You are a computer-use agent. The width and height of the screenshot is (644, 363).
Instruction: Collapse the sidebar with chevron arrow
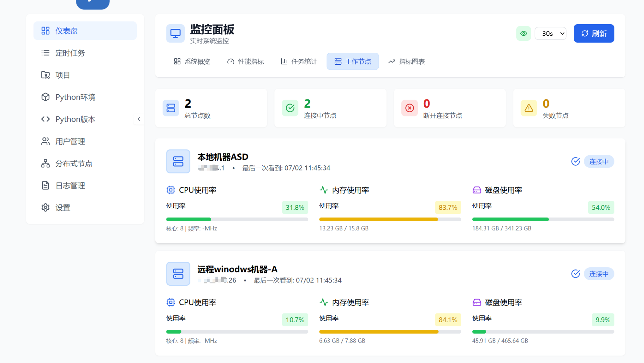click(139, 119)
